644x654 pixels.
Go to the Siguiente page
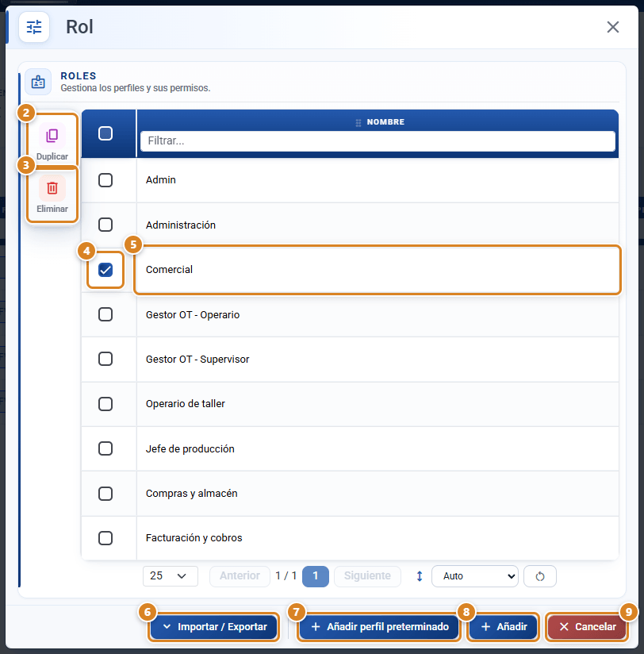(367, 576)
